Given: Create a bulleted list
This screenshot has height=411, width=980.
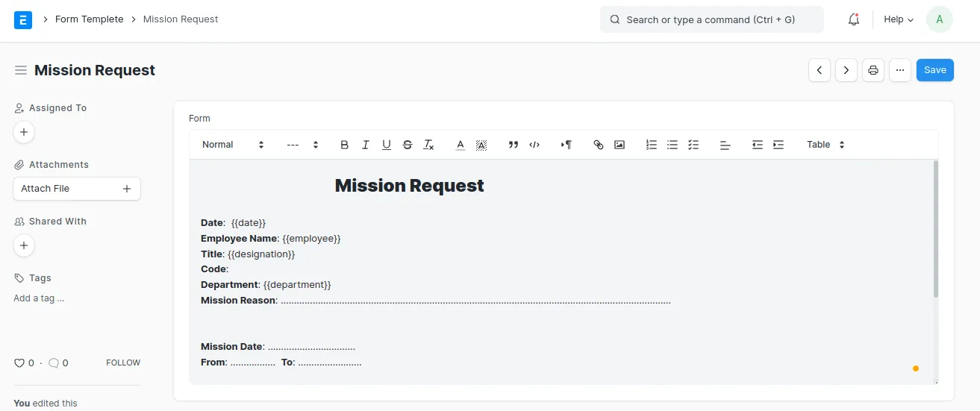Looking at the screenshot, I should pyautogui.click(x=672, y=145).
